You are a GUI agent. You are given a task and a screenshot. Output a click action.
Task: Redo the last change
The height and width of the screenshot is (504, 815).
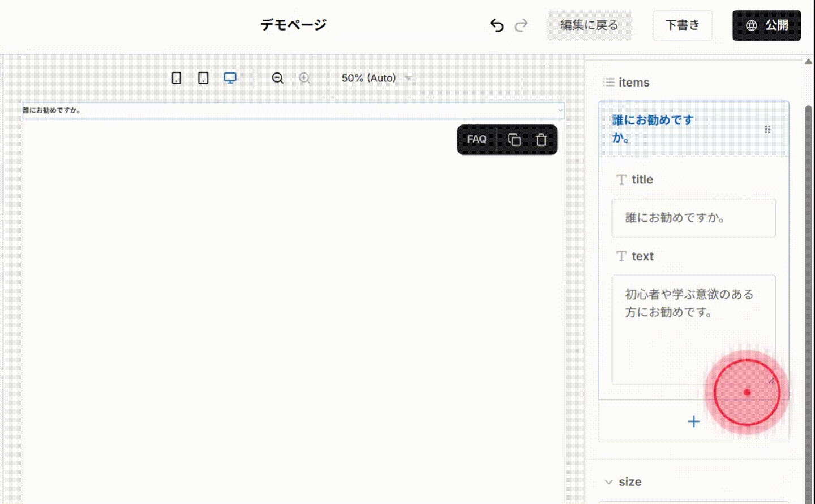521,25
